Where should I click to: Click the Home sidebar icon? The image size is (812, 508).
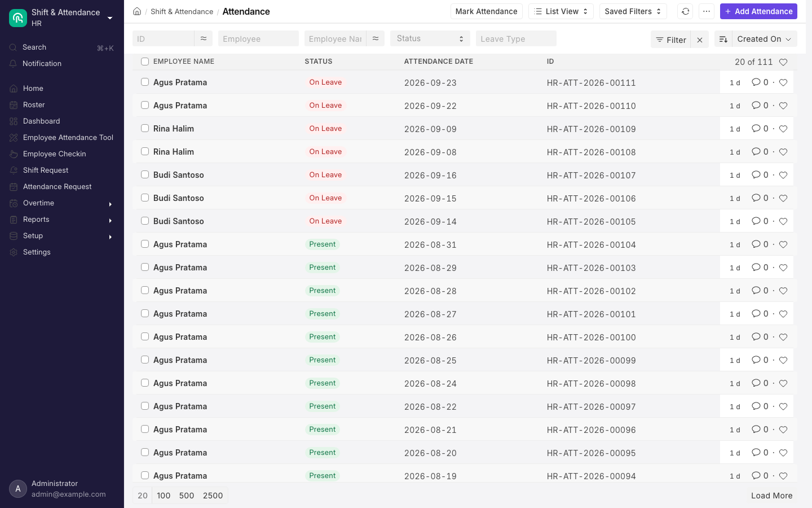point(14,89)
